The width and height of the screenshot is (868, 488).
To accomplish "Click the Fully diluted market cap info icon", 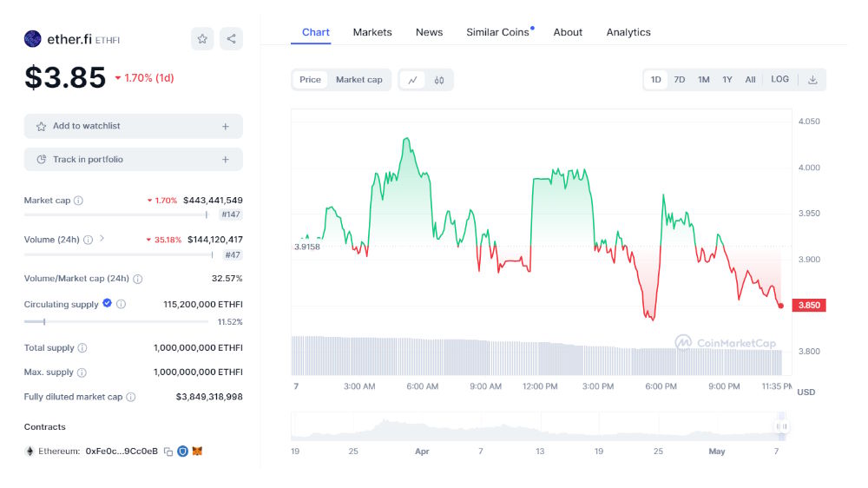I will (x=131, y=397).
